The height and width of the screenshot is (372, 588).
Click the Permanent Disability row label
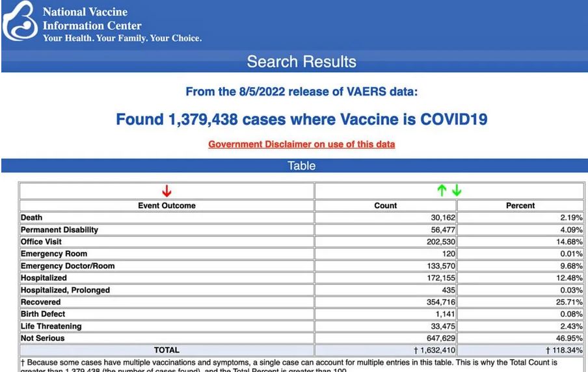(x=59, y=230)
